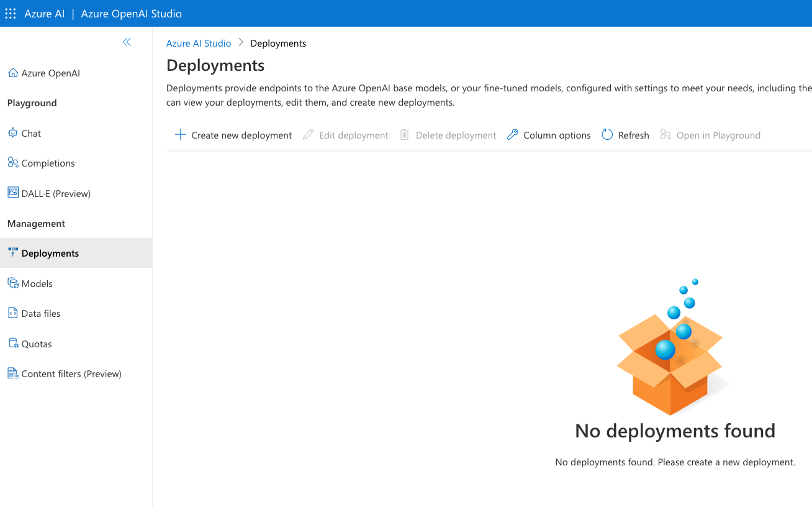Click the Data files icon

click(13, 313)
